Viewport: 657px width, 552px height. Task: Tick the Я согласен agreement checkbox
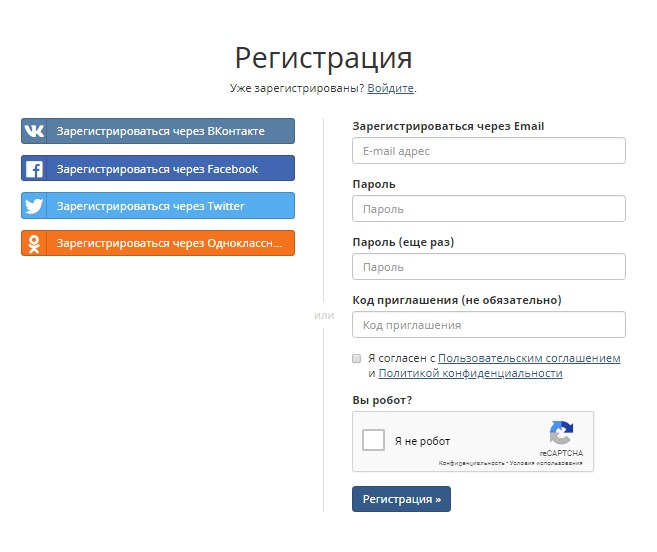point(357,358)
